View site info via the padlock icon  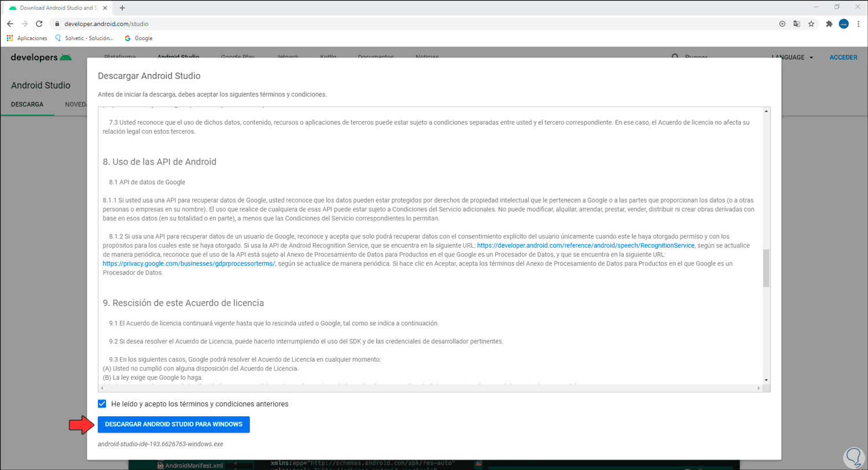57,24
